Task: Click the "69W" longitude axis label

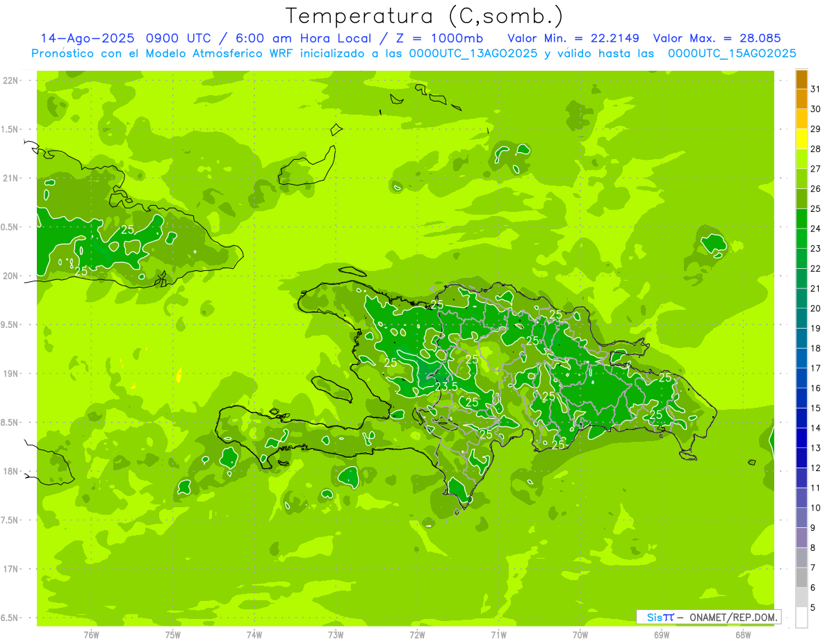Action: [x=662, y=634]
